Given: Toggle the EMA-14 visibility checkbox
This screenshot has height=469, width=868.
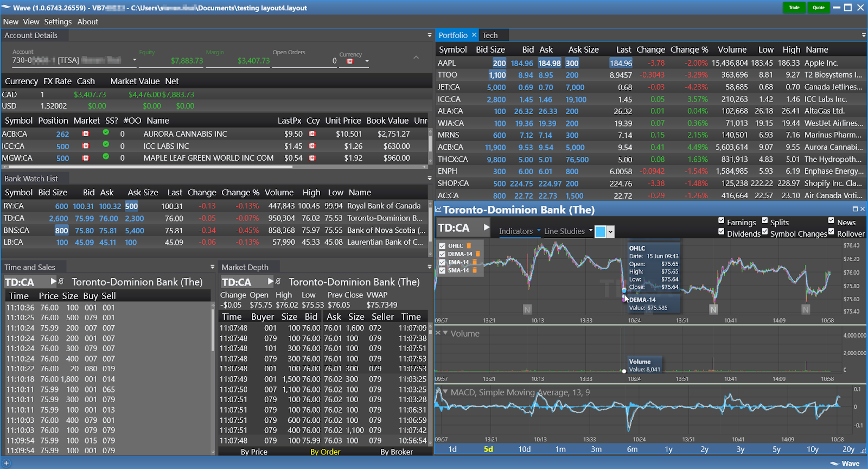Looking at the screenshot, I should coord(443,262).
